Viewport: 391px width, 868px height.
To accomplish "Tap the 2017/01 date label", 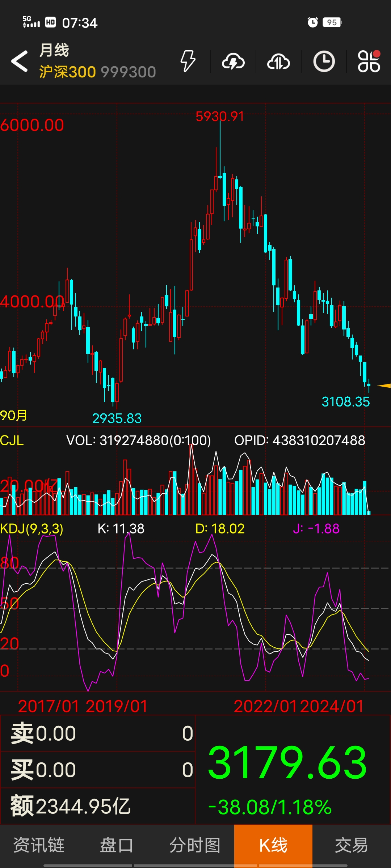I will coord(49,706).
